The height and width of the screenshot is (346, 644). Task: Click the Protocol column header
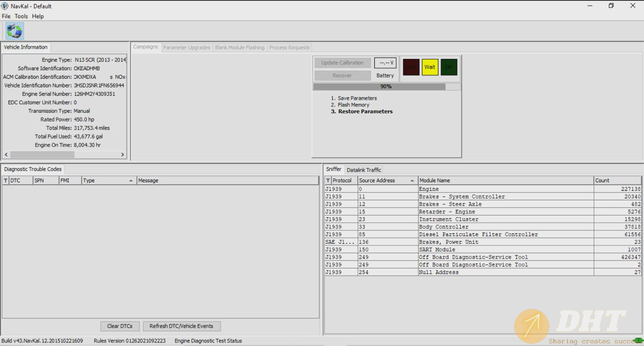coord(344,180)
